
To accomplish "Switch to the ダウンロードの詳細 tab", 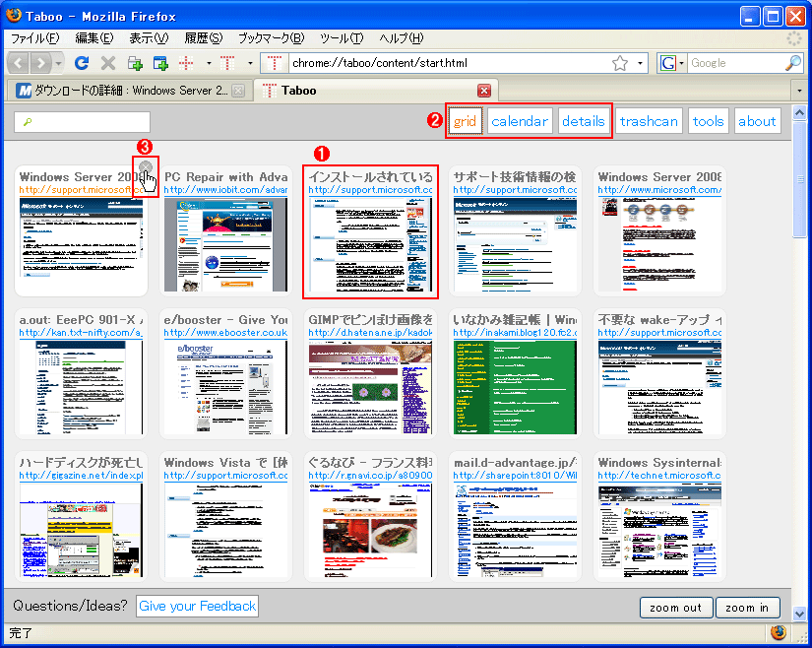I will (130, 91).
